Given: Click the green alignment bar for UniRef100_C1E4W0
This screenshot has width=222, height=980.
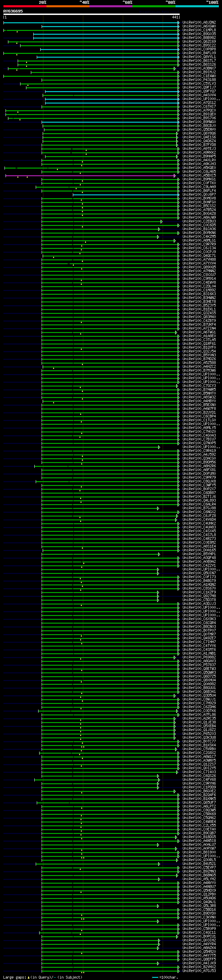Looking at the screenshot, I should click(91, 76).
